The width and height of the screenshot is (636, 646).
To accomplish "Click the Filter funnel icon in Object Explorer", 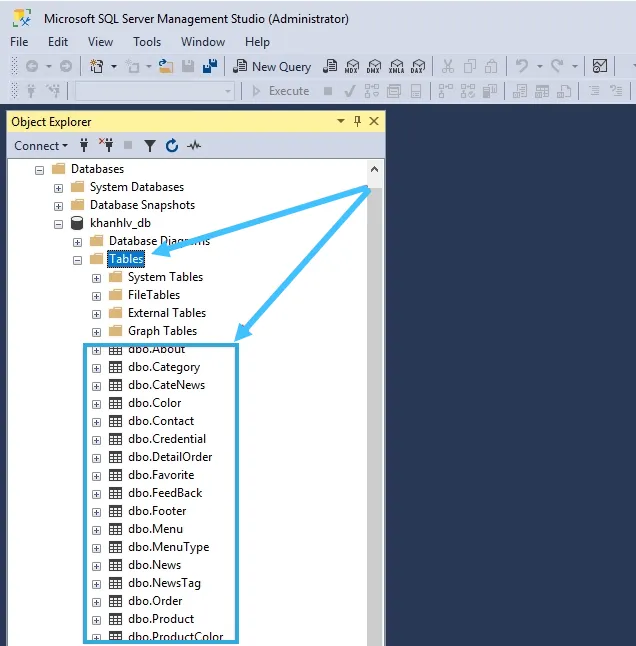I will [150, 145].
